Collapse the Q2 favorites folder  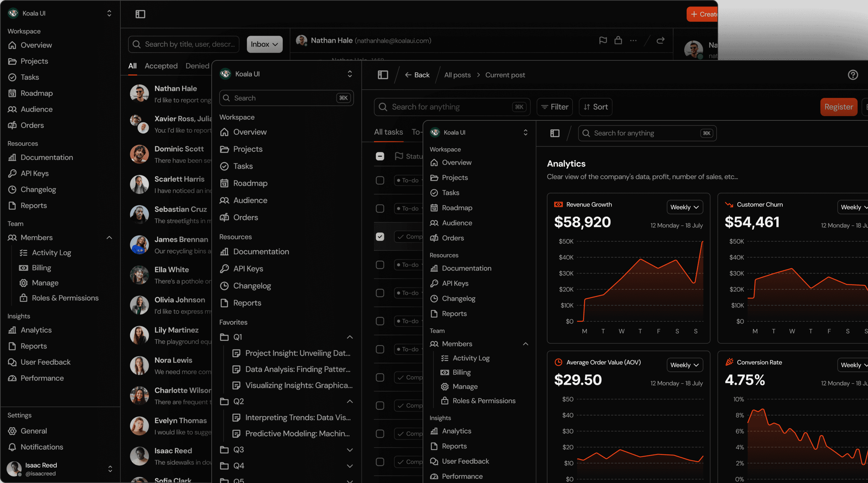[350, 401]
